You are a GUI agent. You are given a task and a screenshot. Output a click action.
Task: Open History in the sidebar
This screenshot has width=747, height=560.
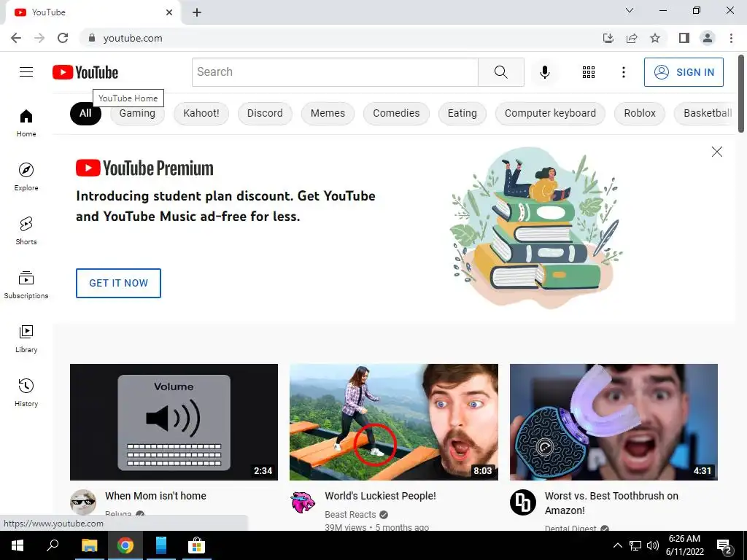(26, 392)
